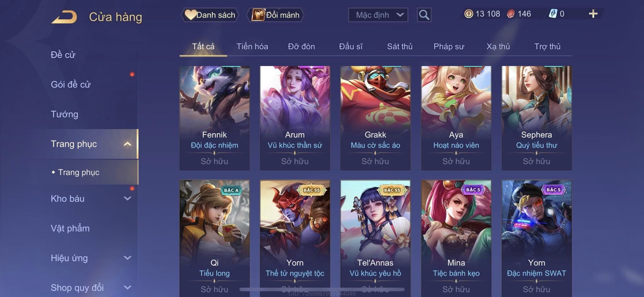Open Gói đề cử in sidebar
Image resolution: width=644 pixels, height=297 pixels.
pos(71,84)
